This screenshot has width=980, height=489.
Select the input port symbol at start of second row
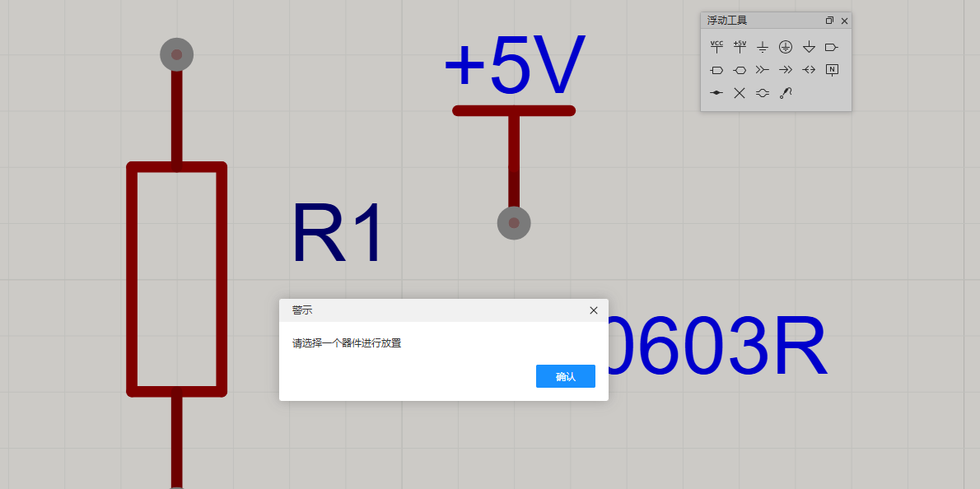(716, 70)
